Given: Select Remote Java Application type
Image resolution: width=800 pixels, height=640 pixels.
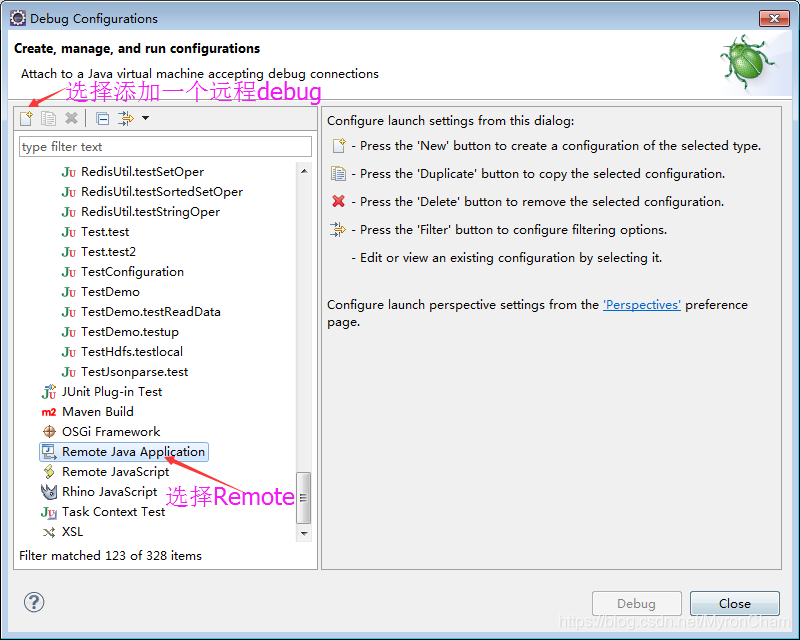Looking at the screenshot, I should click(x=133, y=452).
